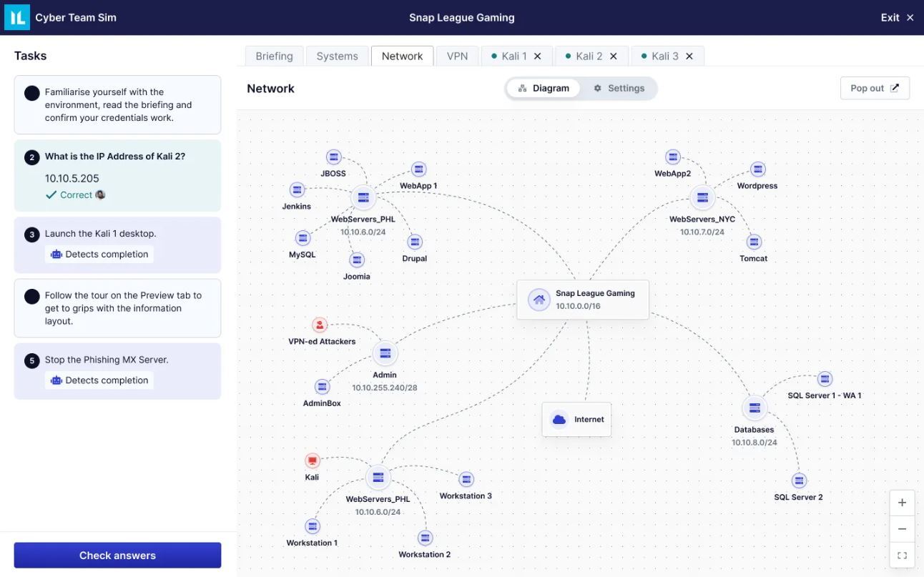
Task: Select the MySQL server node
Action: (x=303, y=237)
